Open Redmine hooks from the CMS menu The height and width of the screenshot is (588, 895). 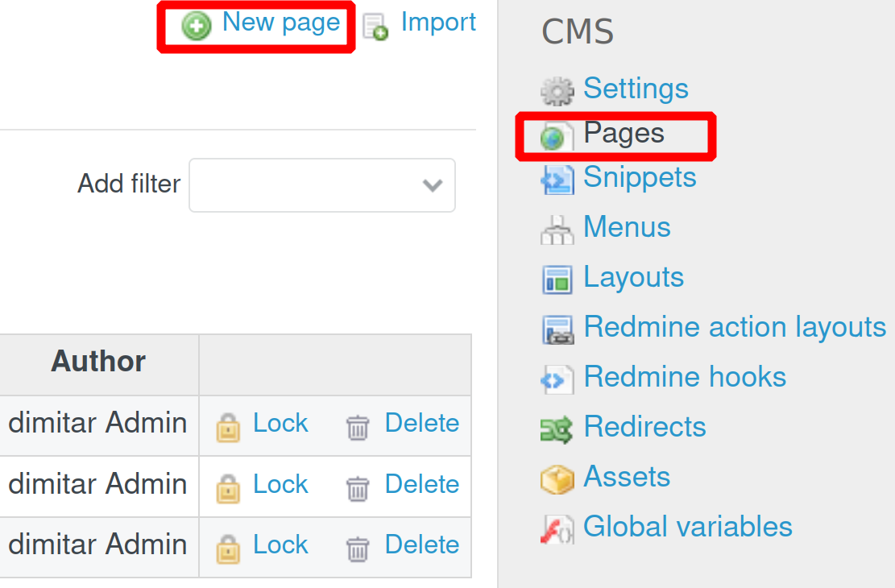tap(685, 376)
